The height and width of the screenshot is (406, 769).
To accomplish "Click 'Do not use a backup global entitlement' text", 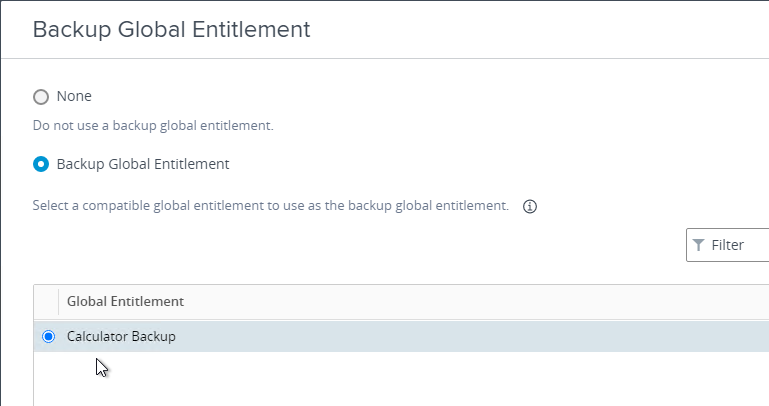I will tap(153, 126).
